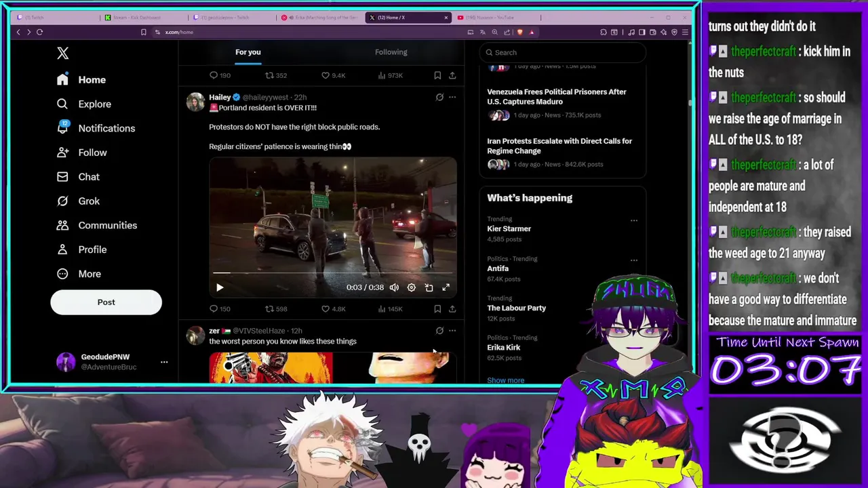Mute or unmute the Portland video
The height and width of the screenshot is (488, 868).
394,287
